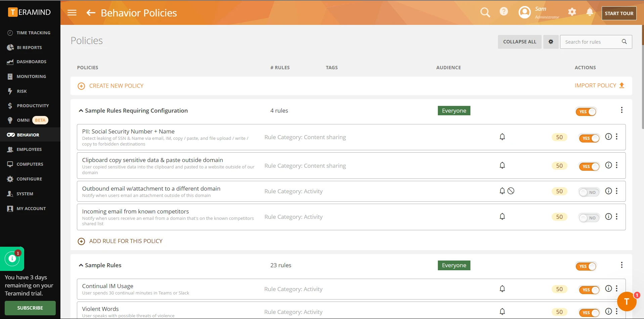Click the bell icon for PII Social Security rule
Image resolution: width=644 pixels, height=319 pixels.
[502, 137]
